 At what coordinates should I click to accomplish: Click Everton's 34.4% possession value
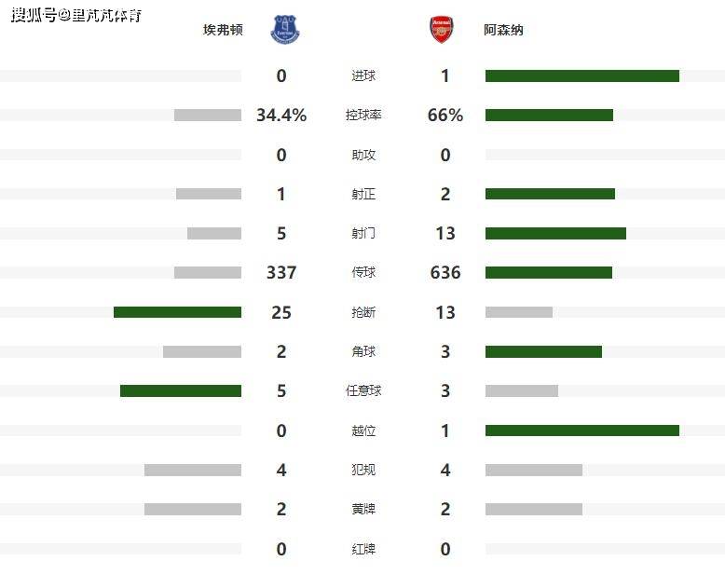click(x=281, y=116)
